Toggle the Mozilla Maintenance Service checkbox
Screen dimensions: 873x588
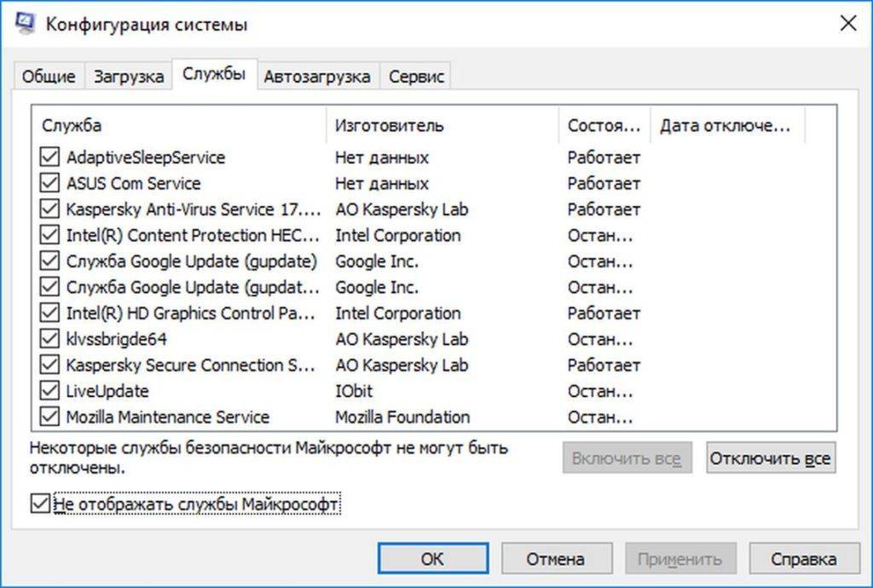click(49, 418)
